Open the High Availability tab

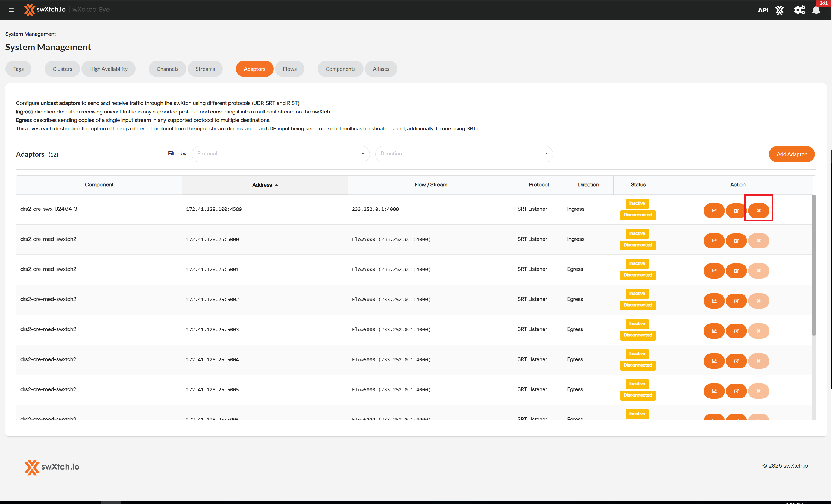pyautogui.click(x=109, y=69)
